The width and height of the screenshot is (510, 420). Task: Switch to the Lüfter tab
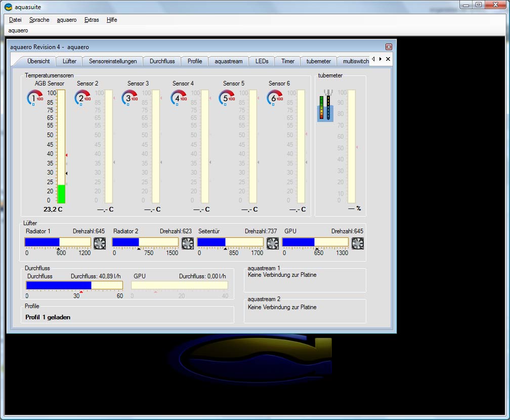pyautogui.click(x=69, y=61)
